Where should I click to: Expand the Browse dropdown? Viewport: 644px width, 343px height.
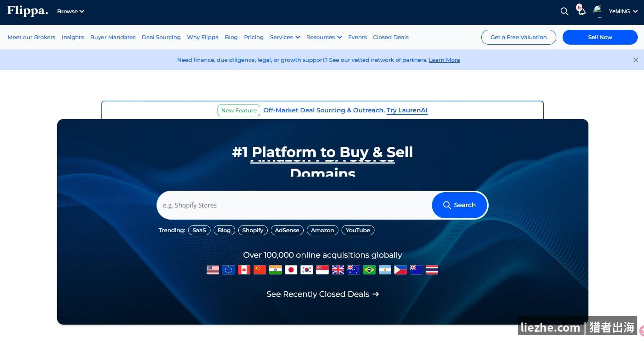pyautogui.click(x=70, y=11)
